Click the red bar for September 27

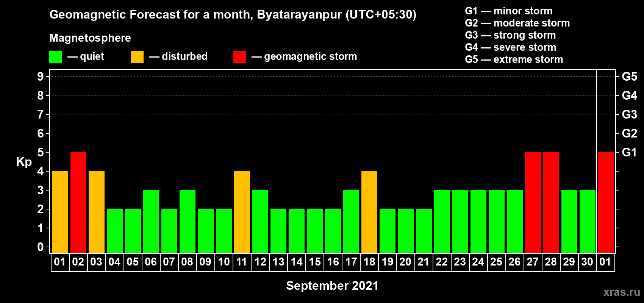click(533, 203)
